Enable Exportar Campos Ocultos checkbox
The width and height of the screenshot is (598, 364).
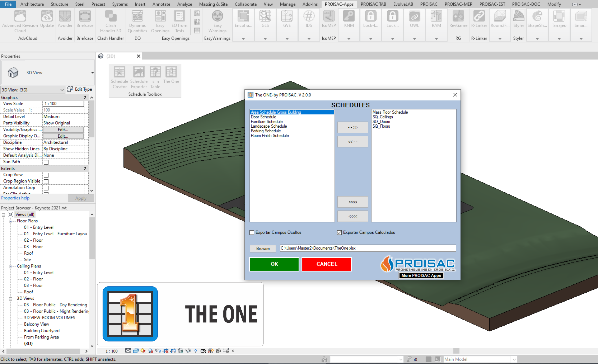(x=252, y=232)
